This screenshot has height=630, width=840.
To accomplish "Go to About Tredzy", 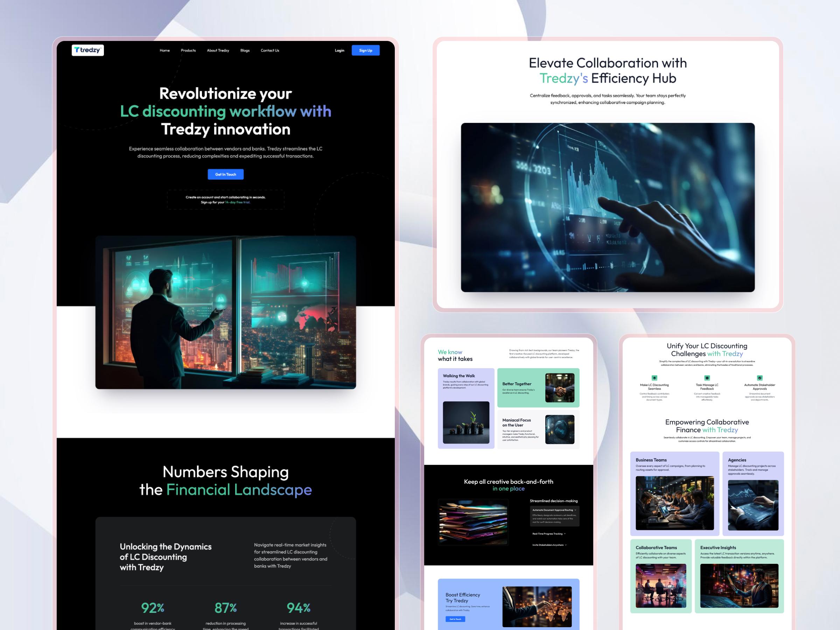I will click(218, 50).
